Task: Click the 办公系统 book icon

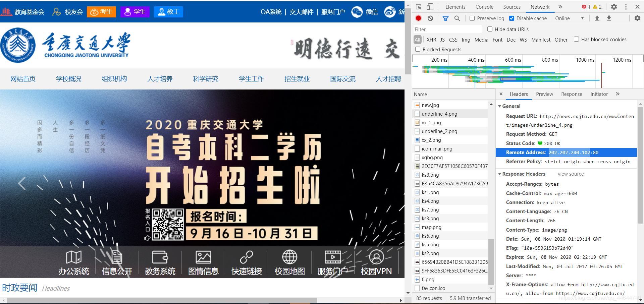Action: [74, 257]
